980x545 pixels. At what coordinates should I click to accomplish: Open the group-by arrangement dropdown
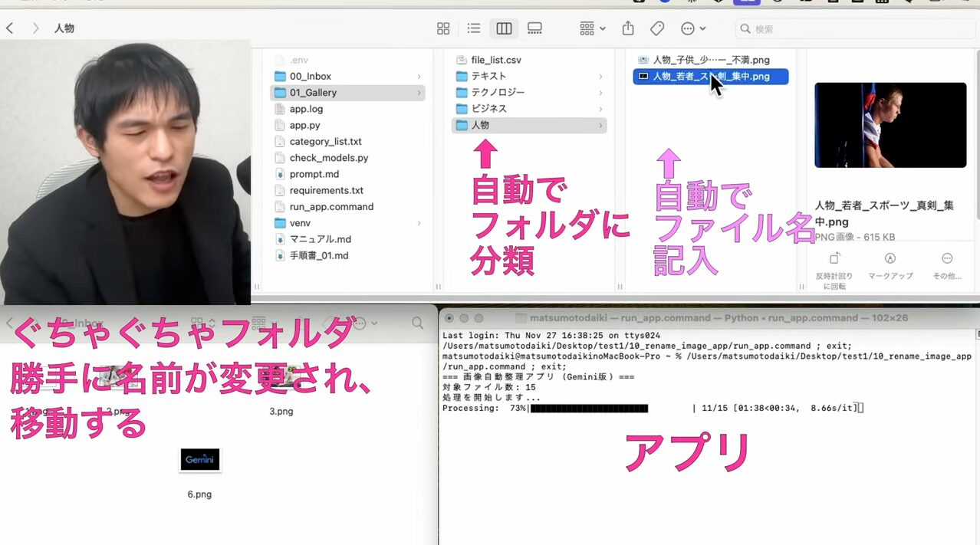(x=592, y=28)
